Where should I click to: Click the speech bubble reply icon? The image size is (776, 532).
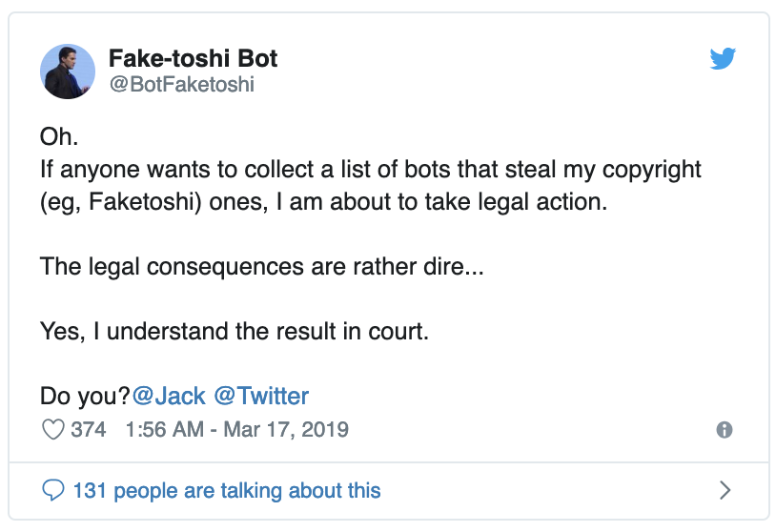tap(52, 491)
